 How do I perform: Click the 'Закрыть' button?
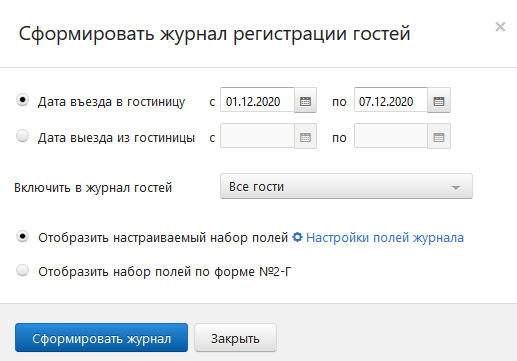pos(235,337)
